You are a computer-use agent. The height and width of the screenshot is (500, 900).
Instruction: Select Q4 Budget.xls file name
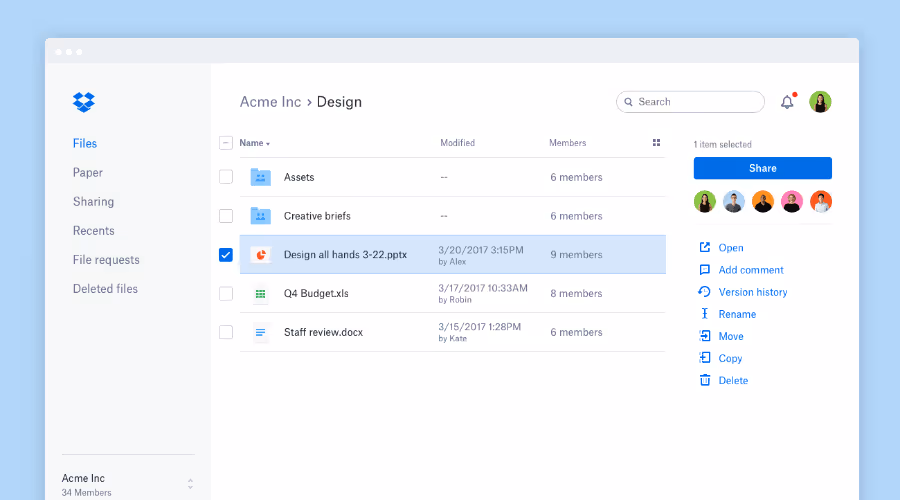point(316,293)
